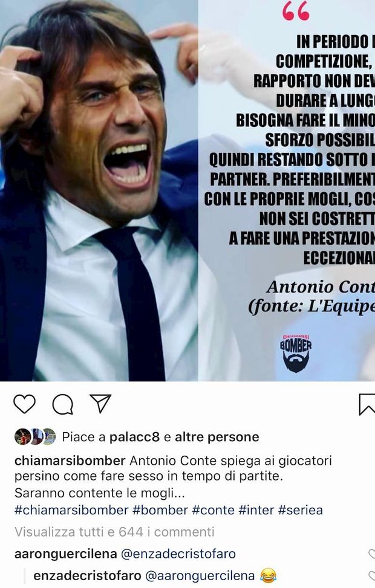The height and width of the screenshot is (588, 375).
Task: Tap the Chiamarsi Bomber logo in image
Action: pos(296,354)
